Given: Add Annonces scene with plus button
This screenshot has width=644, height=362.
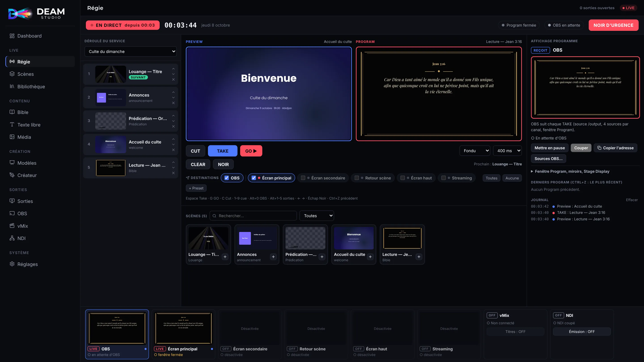Looking at the screenshot, I should point(273,257).
